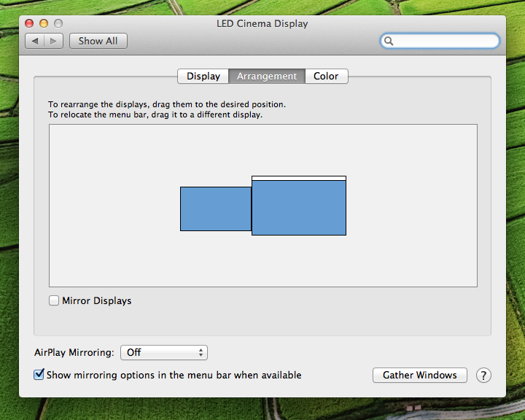
Task: Focus the search field in the toolbar
Action: tap(440, 41)
